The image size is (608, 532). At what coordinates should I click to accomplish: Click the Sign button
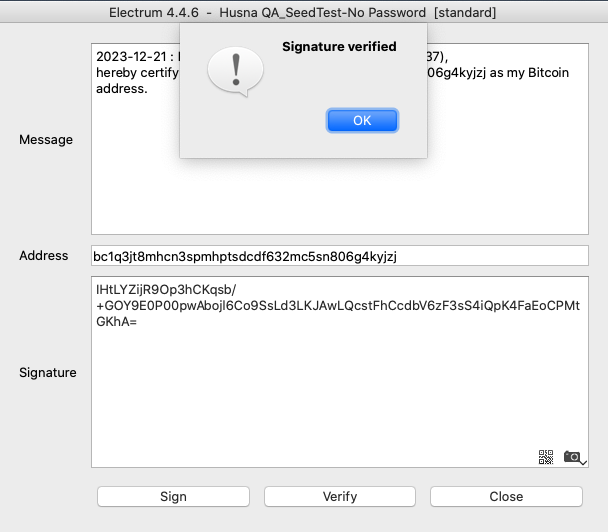[173, 496]
